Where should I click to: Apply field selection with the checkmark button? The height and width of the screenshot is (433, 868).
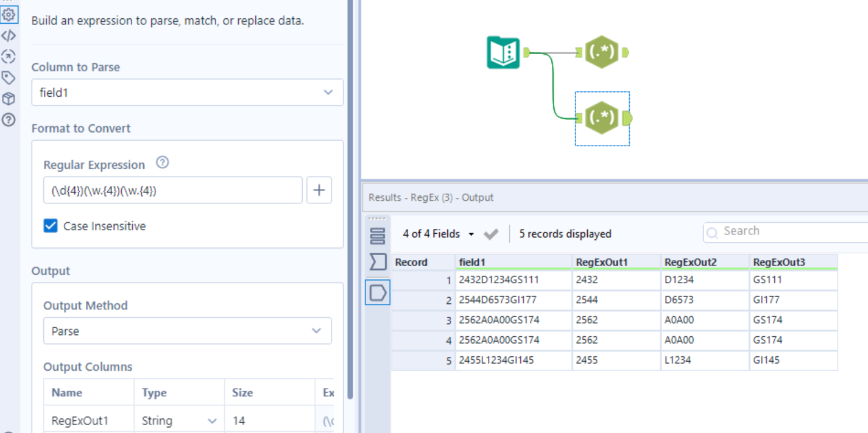click(491, 234)
